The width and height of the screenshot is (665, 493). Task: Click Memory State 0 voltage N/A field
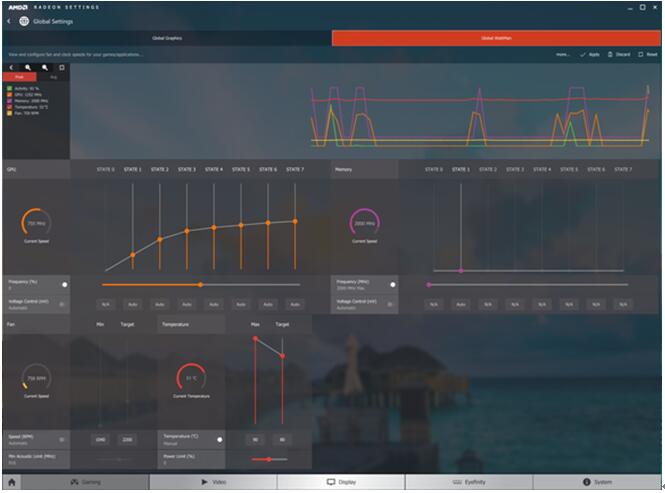pyautogui.click(x=434, y=304)
